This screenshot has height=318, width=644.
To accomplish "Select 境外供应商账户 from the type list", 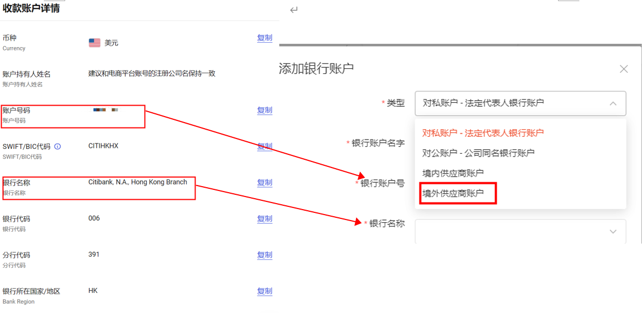I will point(453,193).
